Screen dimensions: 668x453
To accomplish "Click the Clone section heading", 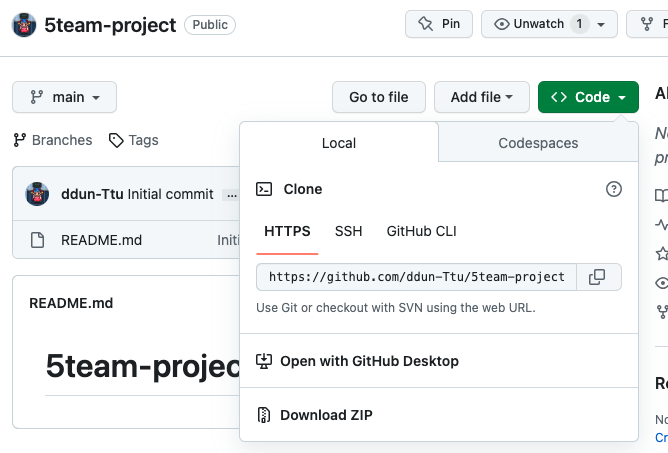I will 303,189.
